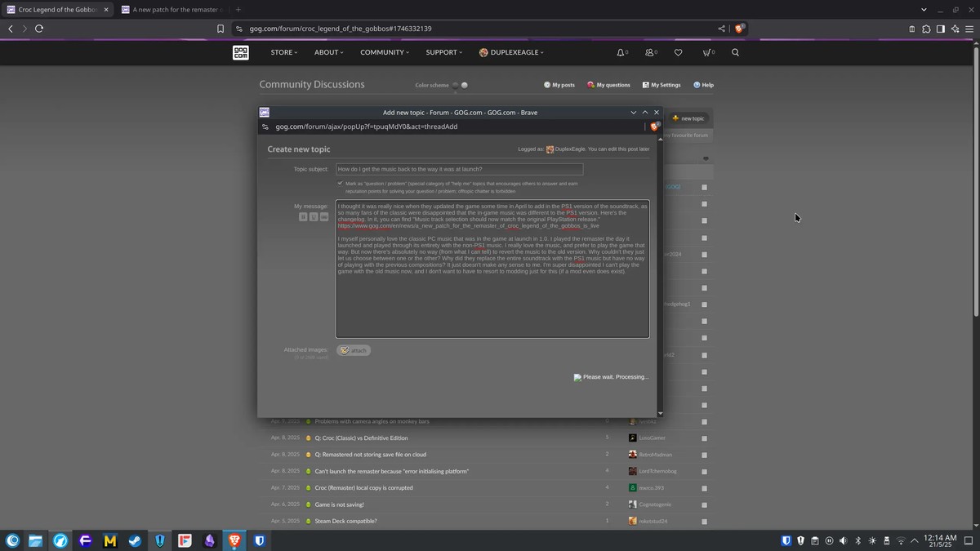The image size is (980, 551).
Task: Select the light color scheme swatch
Action: click(465, 85)
